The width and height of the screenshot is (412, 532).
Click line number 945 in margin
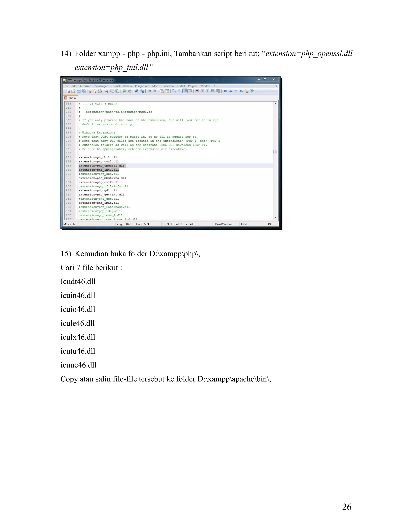tap(69, 132)
